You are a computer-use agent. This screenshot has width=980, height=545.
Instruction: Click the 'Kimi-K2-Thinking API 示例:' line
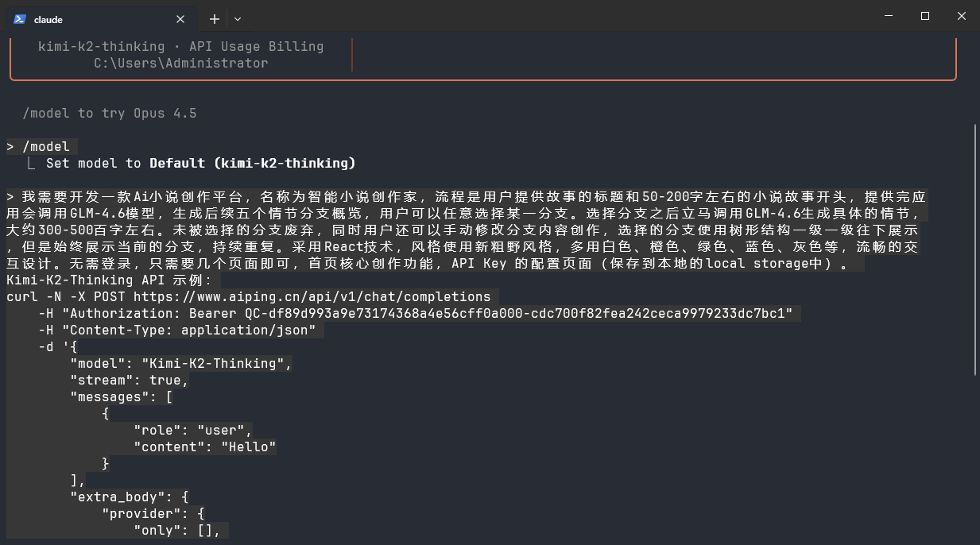tap(110, 280)
